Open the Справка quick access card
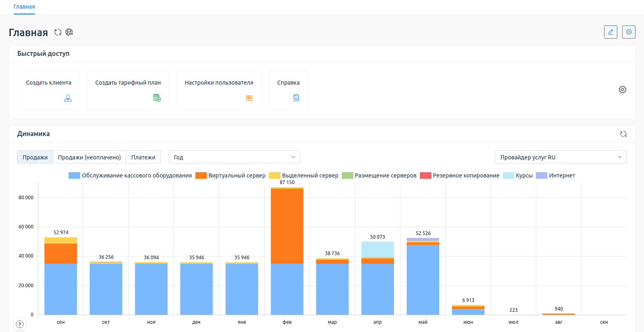The height and width of the screenshot is (332, 644). pos(288,90)
